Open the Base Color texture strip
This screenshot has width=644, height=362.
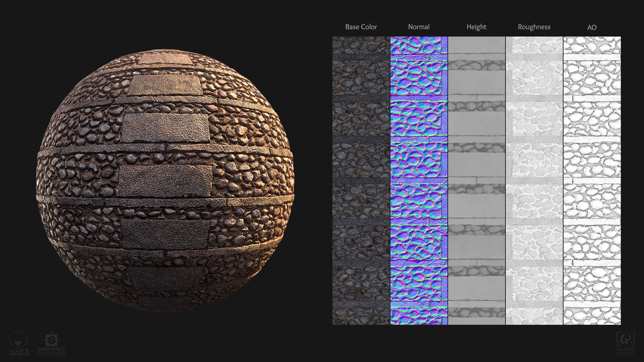[361, 180]
